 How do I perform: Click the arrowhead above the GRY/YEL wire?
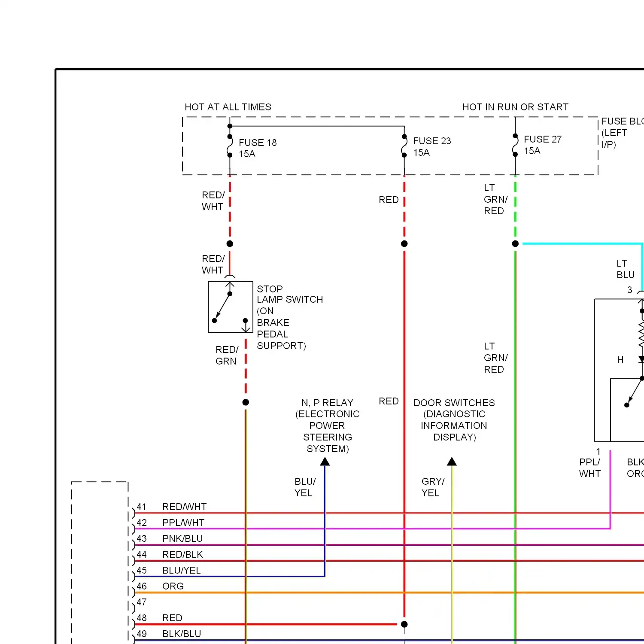[452, 462]
